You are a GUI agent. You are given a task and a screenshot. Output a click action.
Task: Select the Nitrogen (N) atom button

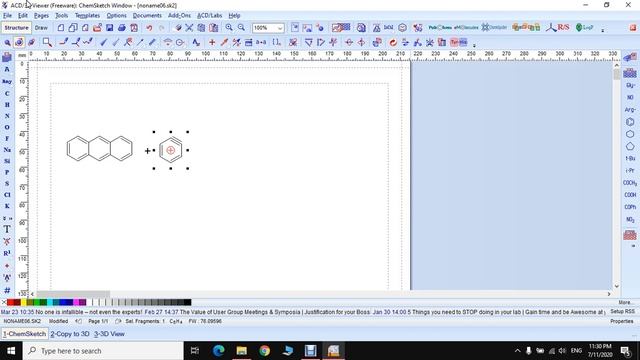click(7, 116)
